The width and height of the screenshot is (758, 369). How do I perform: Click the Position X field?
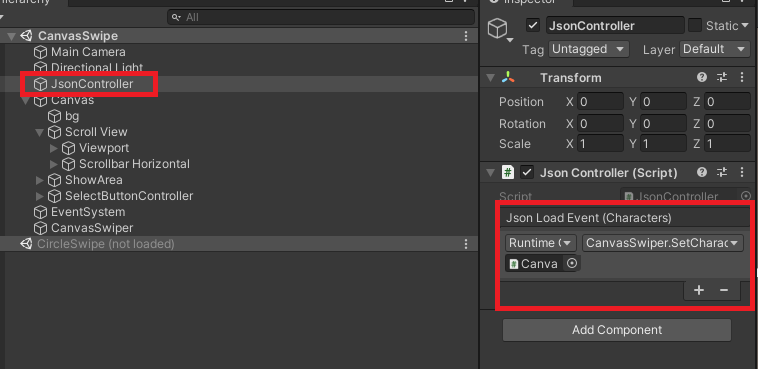point(599,102)
